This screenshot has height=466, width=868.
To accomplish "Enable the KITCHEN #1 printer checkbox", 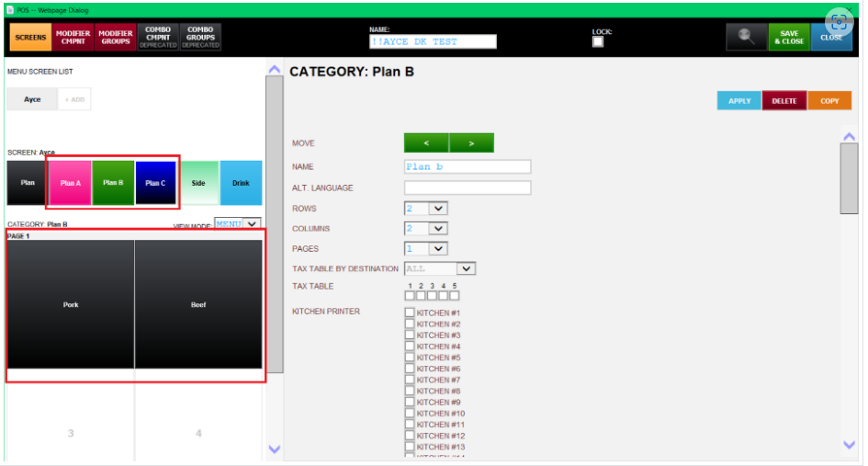I will click(x=410, y=313).
